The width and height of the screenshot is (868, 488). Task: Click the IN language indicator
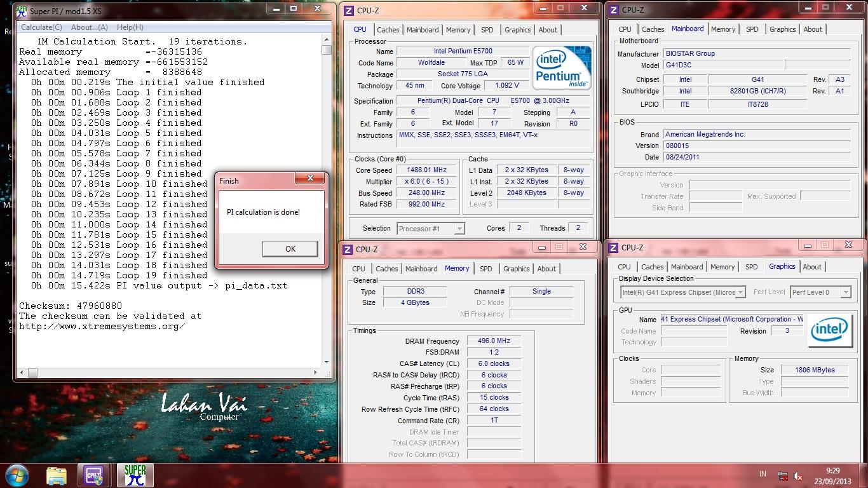click(763, 474)
